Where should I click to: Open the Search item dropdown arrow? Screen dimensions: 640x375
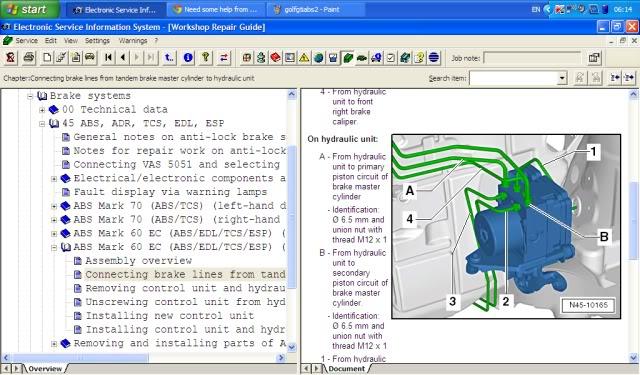(562, 78)
